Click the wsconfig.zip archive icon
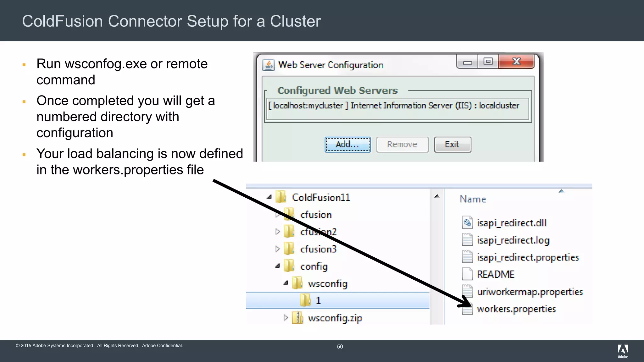Image resolution: width=644 pixels, height=362 pixels. pyautogui.click(x=297, y=317)
